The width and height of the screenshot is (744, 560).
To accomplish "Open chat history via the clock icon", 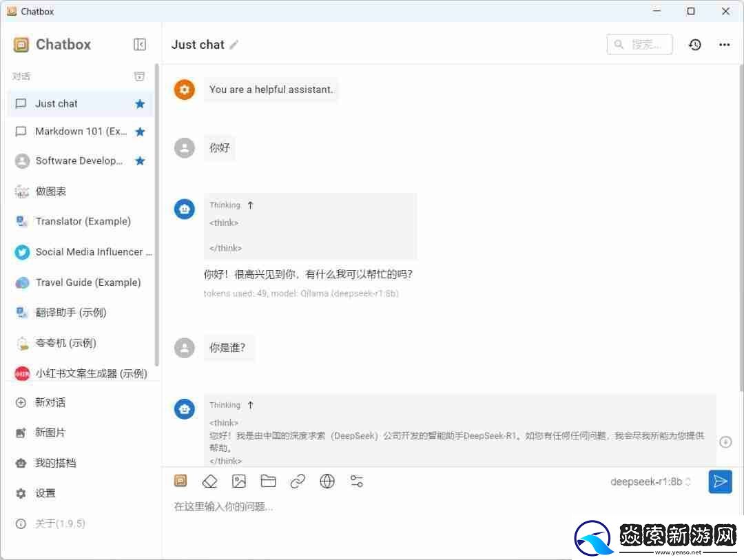I will tap(694, 44).
